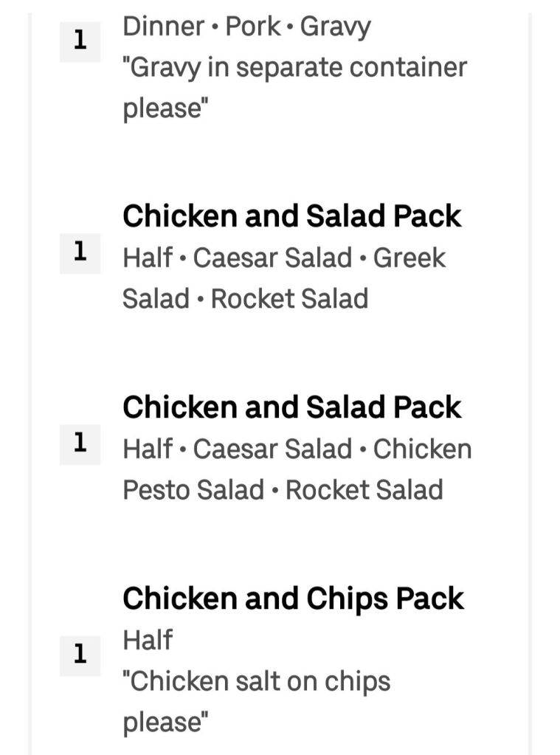560x755 pixels.
Task: Click quantity badge of Chicken and Chips Pack
Action: point(80,656)
